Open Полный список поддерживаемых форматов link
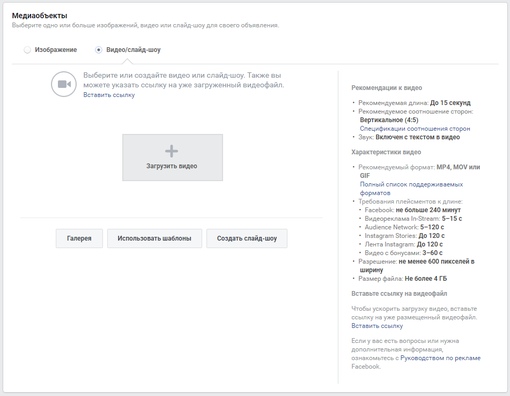 click(x=411, y=188)
